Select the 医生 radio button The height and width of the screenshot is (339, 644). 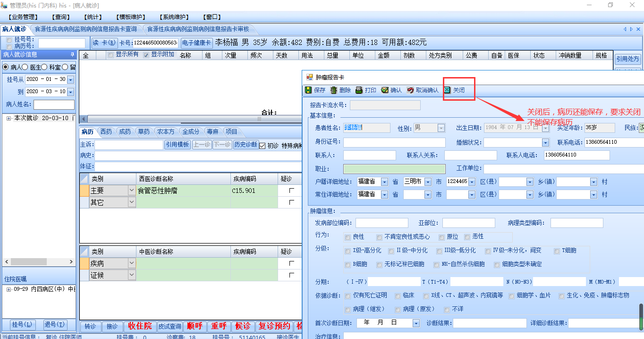pyautogui.click(x=25, y=67)
